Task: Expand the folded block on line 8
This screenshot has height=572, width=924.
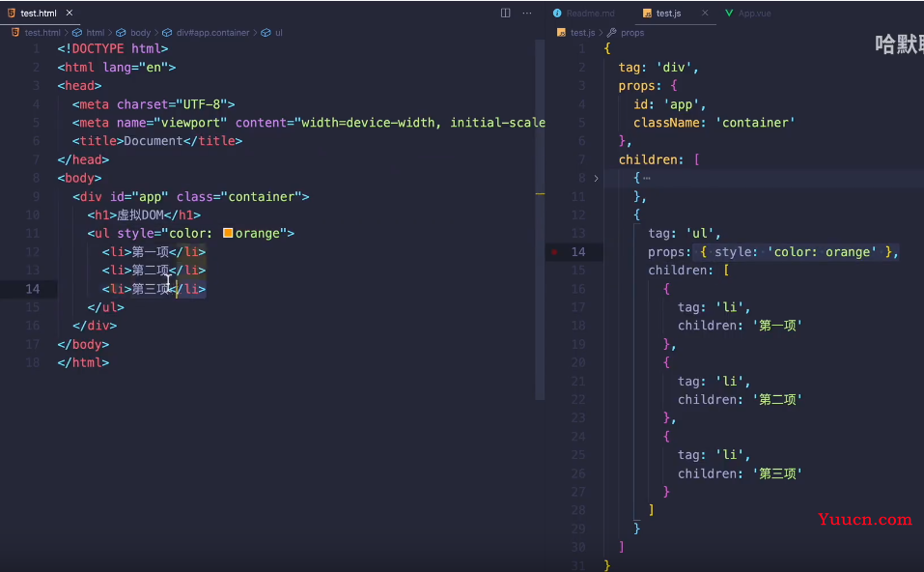Action: pos(596,178)
